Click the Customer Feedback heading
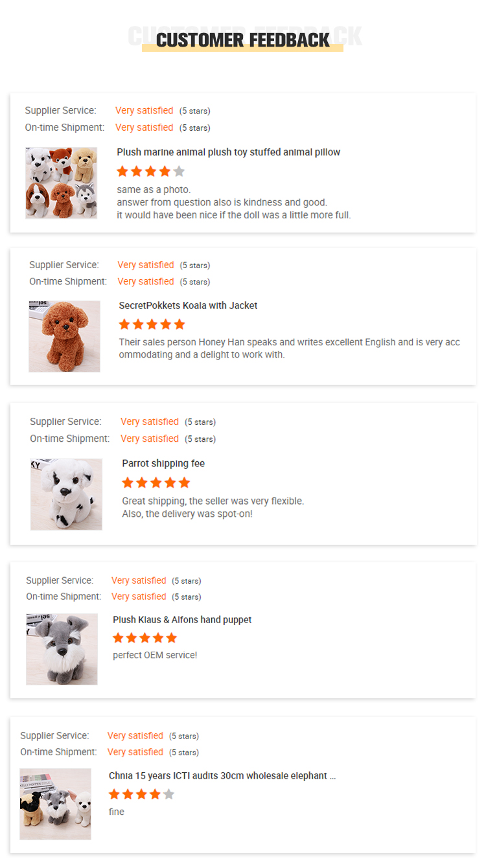This screenshot has height=868, width=486. click(243, 40)
